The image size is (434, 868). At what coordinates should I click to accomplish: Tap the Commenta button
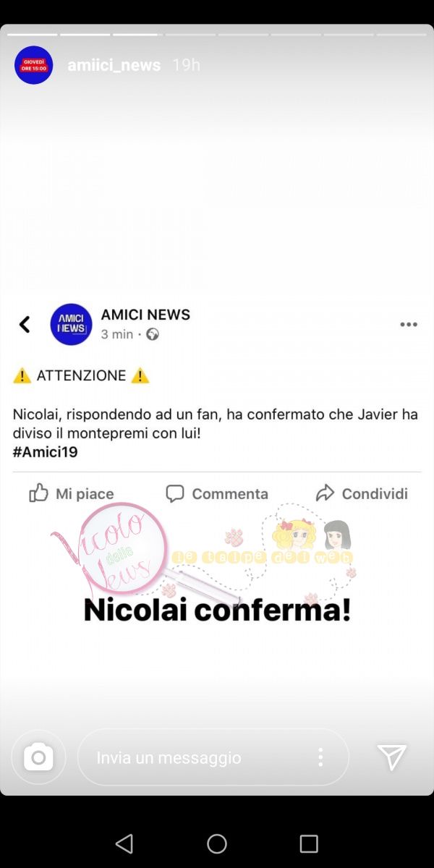[217, 493]
